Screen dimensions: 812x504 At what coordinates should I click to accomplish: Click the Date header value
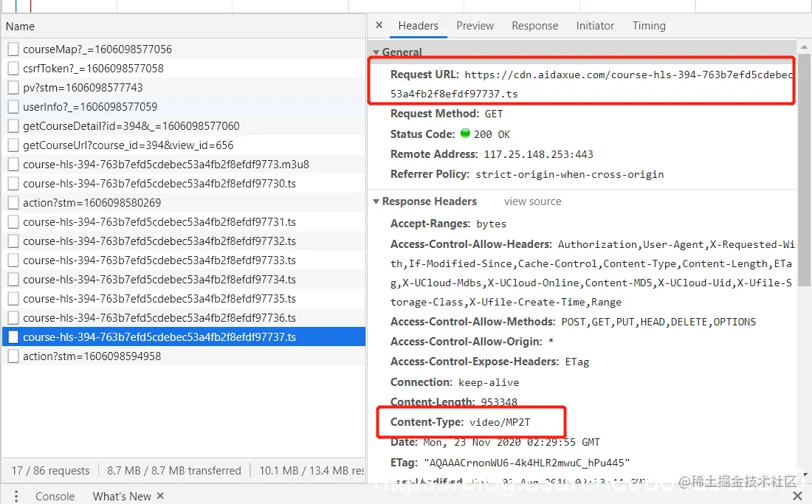click(511, 443)
